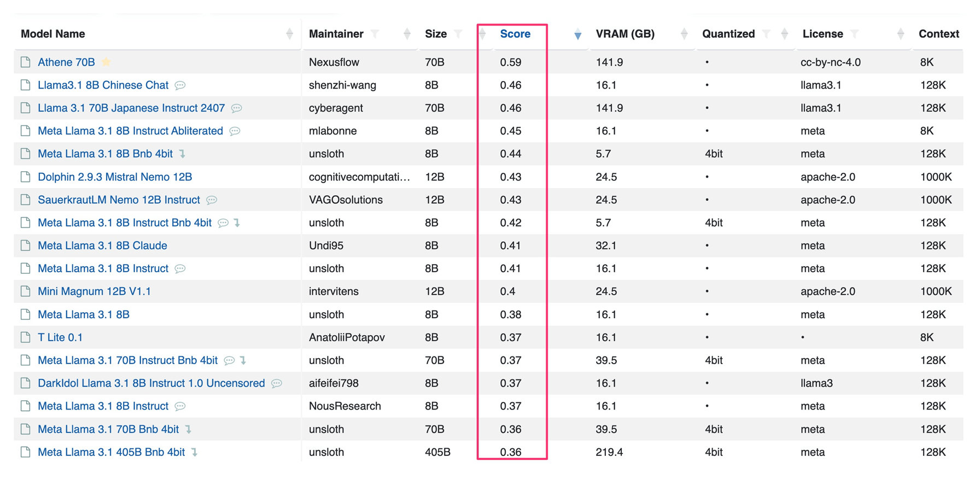This screenshot has height=480, width=980.
Task: Click the arrow icon beside Meta Llama 3.1 405B Bnb 4bit
Action: click(195, 452)
